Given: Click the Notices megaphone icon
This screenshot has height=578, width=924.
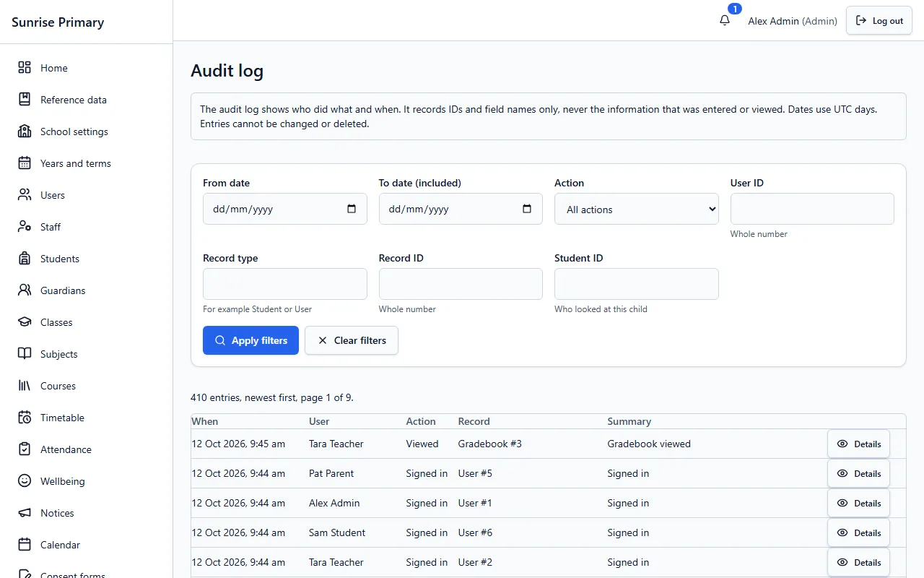Looking at the screenshot, I should click(x=25, y=512).
